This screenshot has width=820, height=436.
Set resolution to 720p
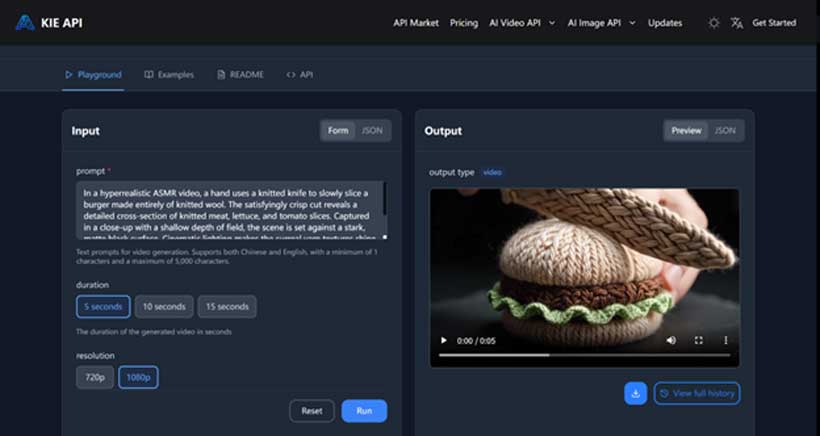pyautogui.click(x=94, y=377)
